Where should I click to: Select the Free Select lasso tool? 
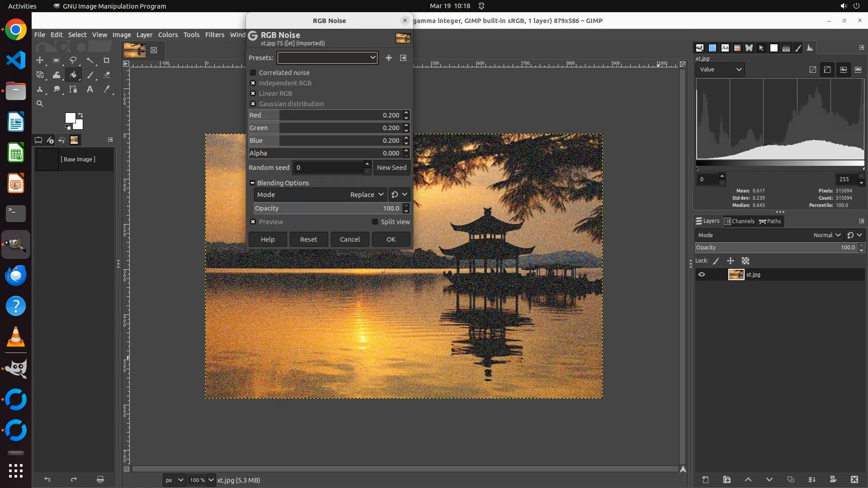click(73, 60)
